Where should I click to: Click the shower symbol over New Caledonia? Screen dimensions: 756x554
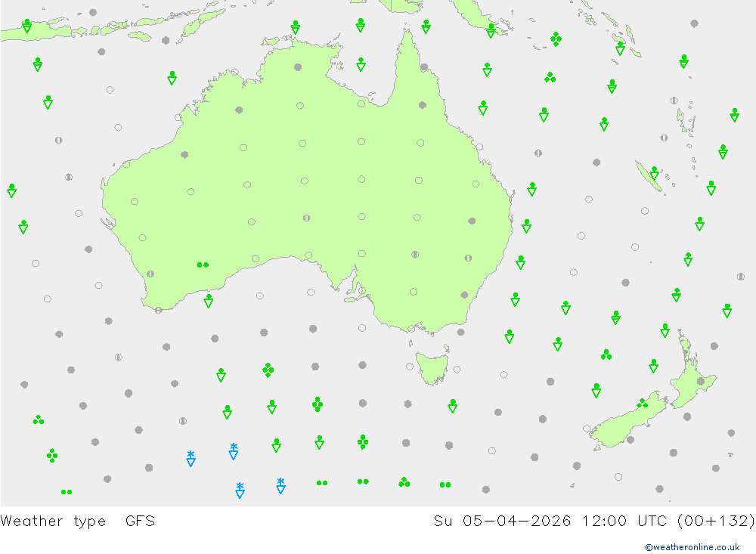pyautogui.click(x=654, y=173)
